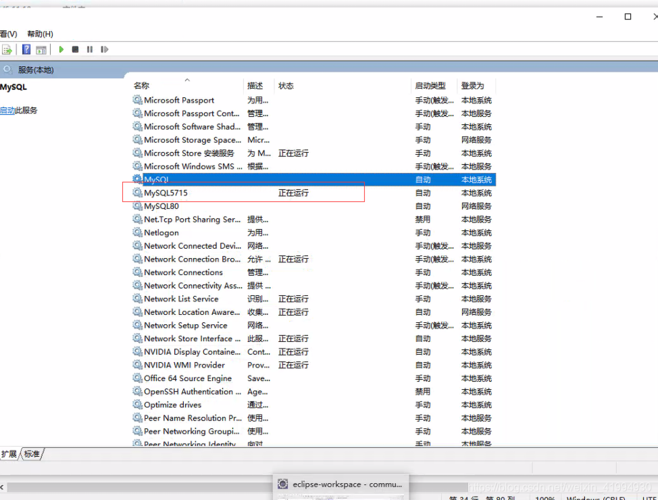Select Network Connected Devices service
The height and width of the screenshot is (500, 658).
coord(192,246)
